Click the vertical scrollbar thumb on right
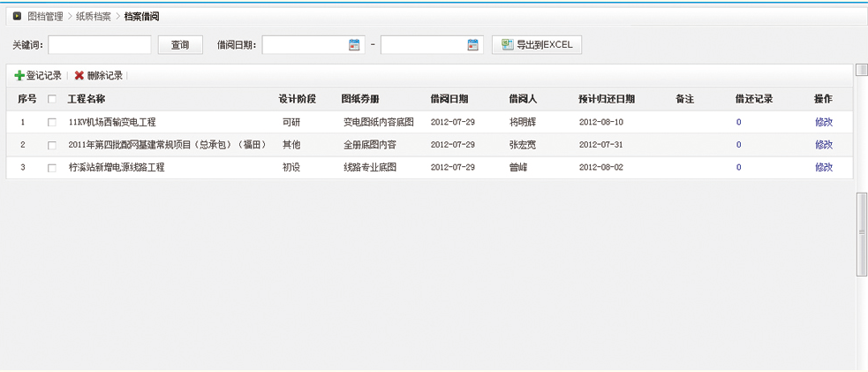The width and height of the screenshot is (868, 372). pyautogui.click(x=862, y=234)
